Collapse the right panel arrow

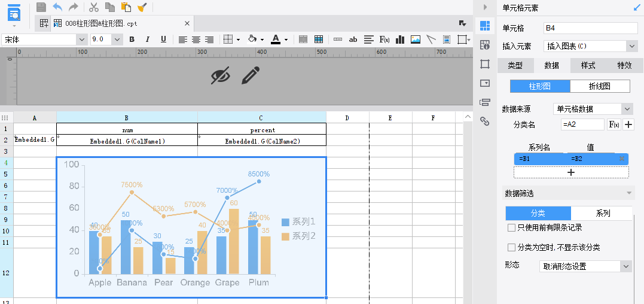pos(485,7)
